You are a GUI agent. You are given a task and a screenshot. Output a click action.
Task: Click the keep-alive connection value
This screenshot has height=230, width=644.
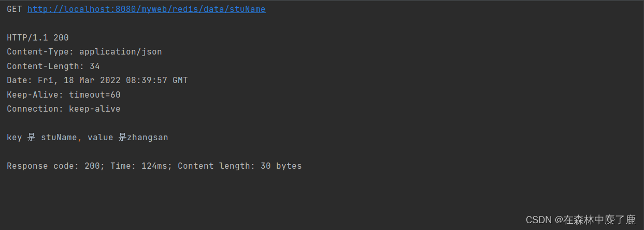[x=95, y=109]
